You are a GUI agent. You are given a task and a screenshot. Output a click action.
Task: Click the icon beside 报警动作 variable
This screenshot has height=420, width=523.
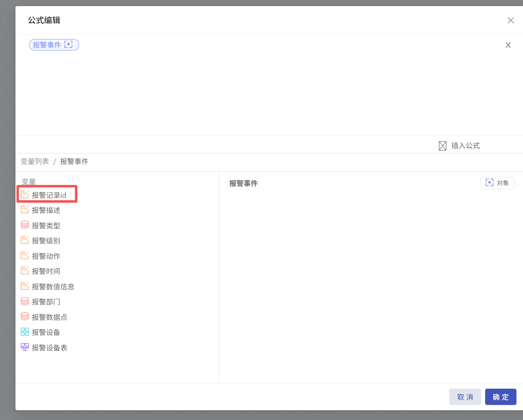tap(25, 256)
